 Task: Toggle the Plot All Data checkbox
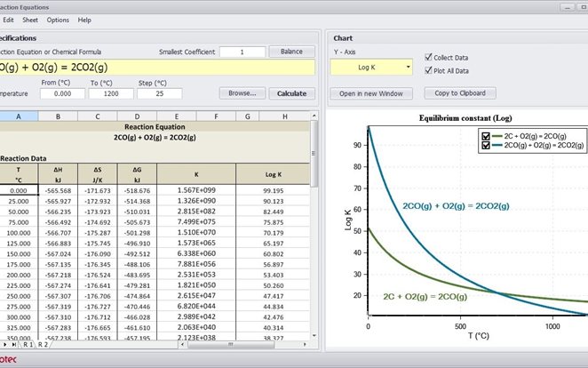coord(428,70)
